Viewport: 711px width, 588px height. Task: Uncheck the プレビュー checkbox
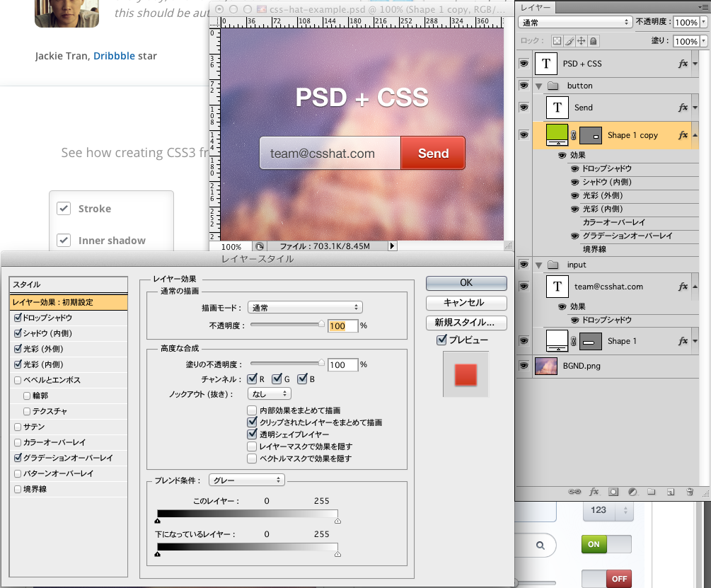pyautogui.click(x=441, y=340)
